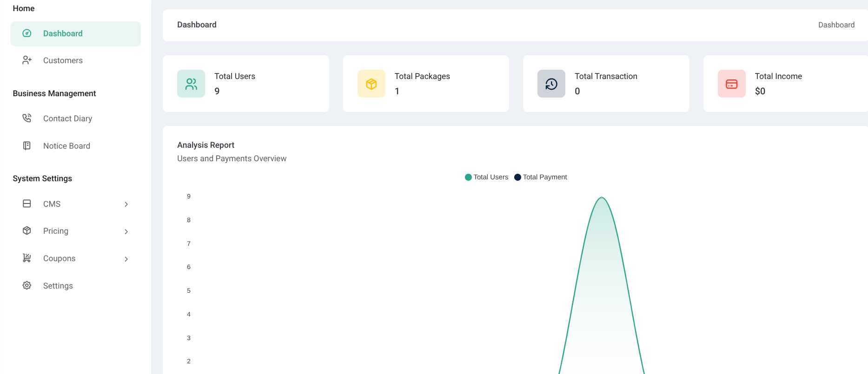Click the Contact Diary phone icon
868x374 pixels.
coord(27,118)
